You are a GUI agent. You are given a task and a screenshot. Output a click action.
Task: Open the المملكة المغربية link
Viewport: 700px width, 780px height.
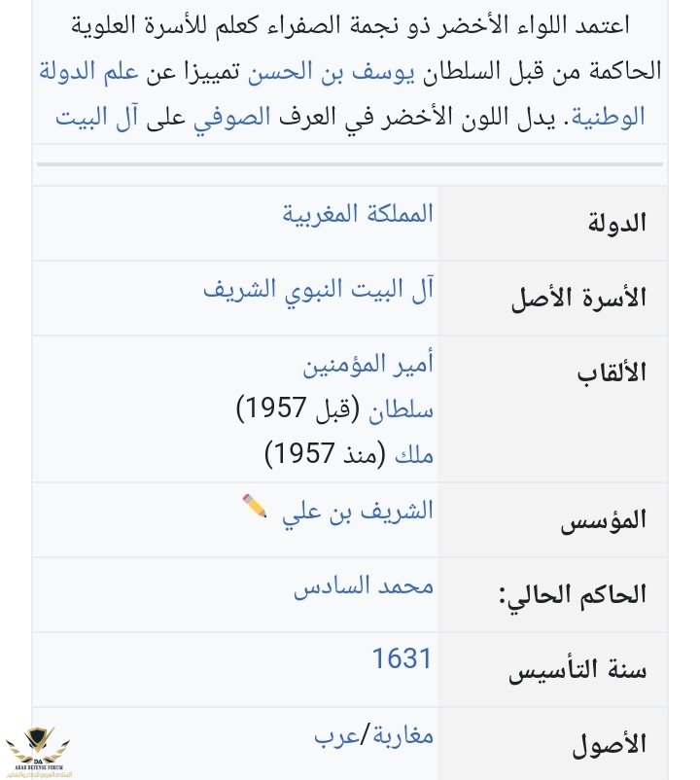pos(358,213)
